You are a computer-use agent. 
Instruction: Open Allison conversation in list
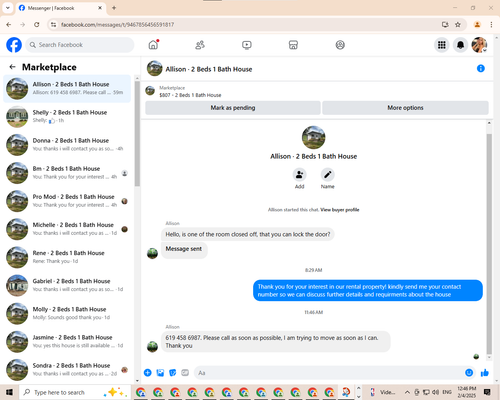(x=67, y=88)
